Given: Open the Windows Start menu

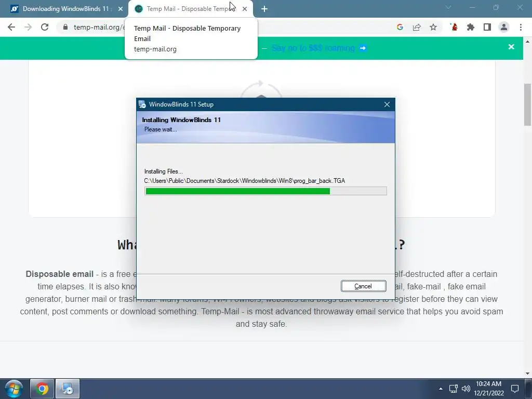Looking at the screenshot, I should click(x=14, y=389).
